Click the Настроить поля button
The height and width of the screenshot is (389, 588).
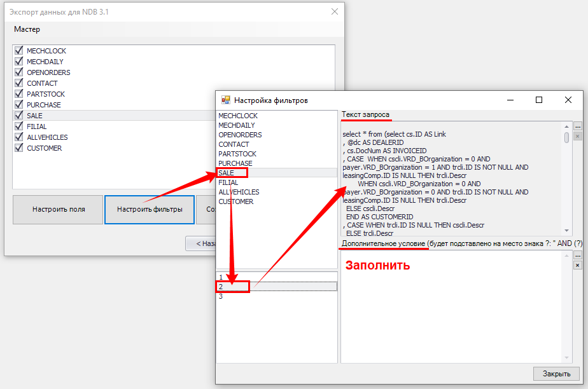pyautogui.click(x=58, y=209)
